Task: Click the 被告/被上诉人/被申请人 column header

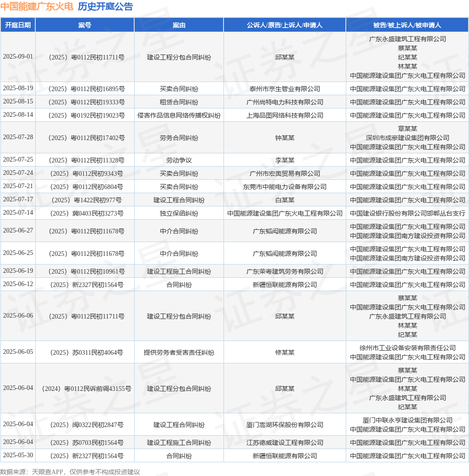Action: coord(407,25)
